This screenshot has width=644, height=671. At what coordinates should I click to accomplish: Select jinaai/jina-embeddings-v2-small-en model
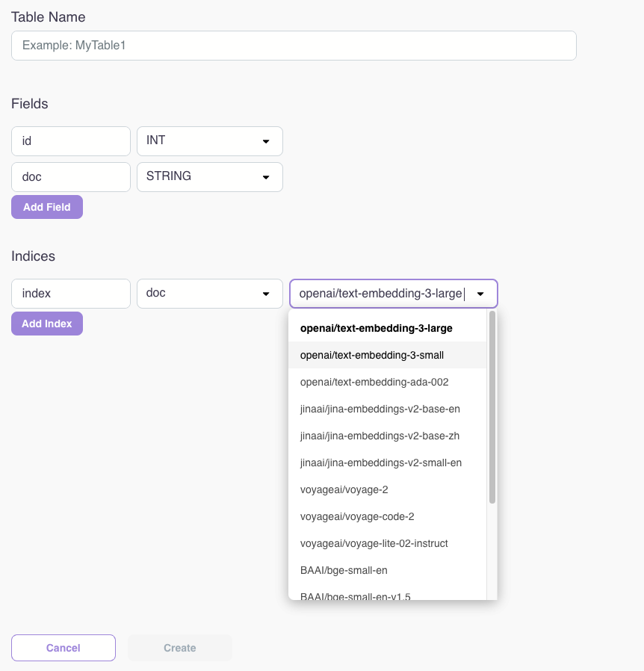click(381, 463)
